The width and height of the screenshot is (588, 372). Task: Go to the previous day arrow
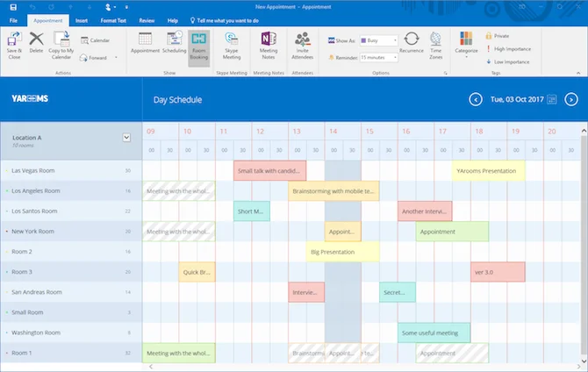coord(476,100)
